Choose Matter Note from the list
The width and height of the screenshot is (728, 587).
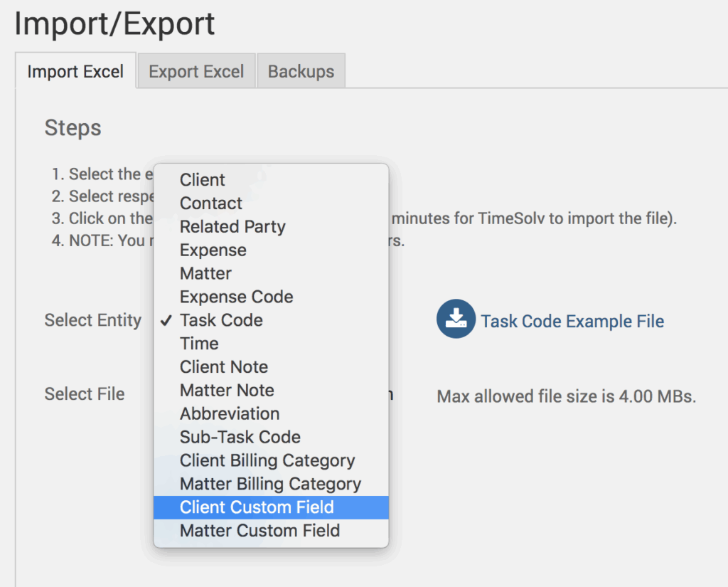tap(227, 391)
